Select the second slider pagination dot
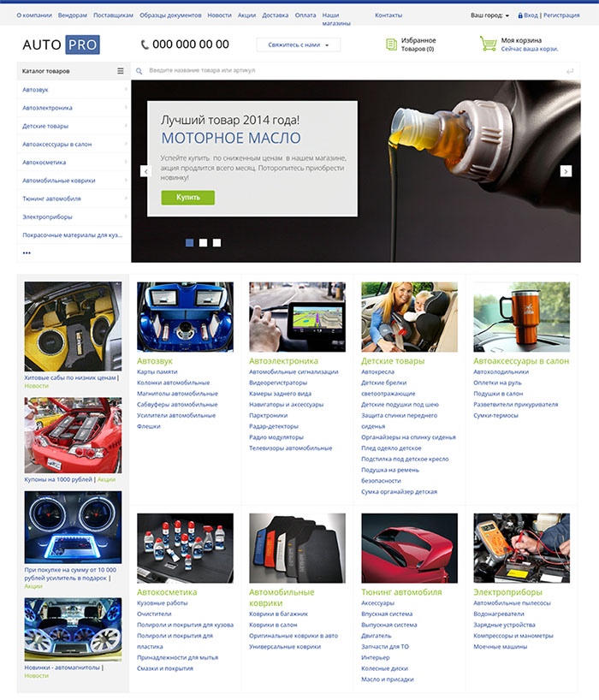Viewport: 599px width, 700px height. coord(204,243)
